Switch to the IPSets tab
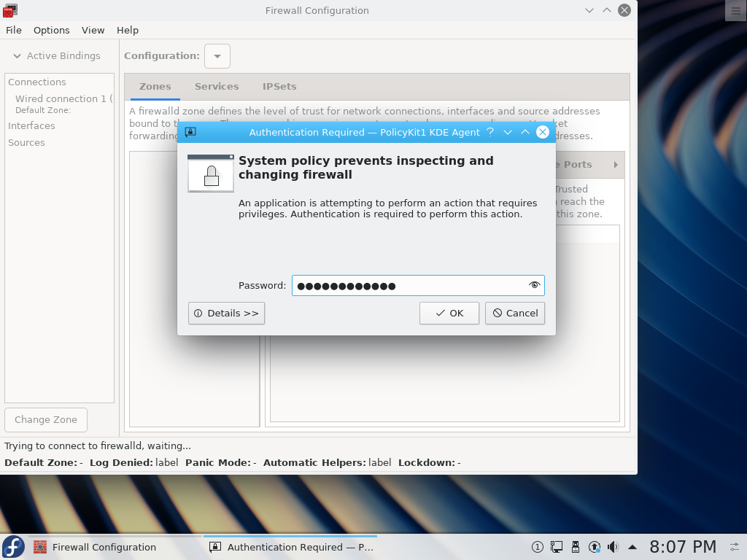Viewport: 747px width, 560px height. coord(279,86)
